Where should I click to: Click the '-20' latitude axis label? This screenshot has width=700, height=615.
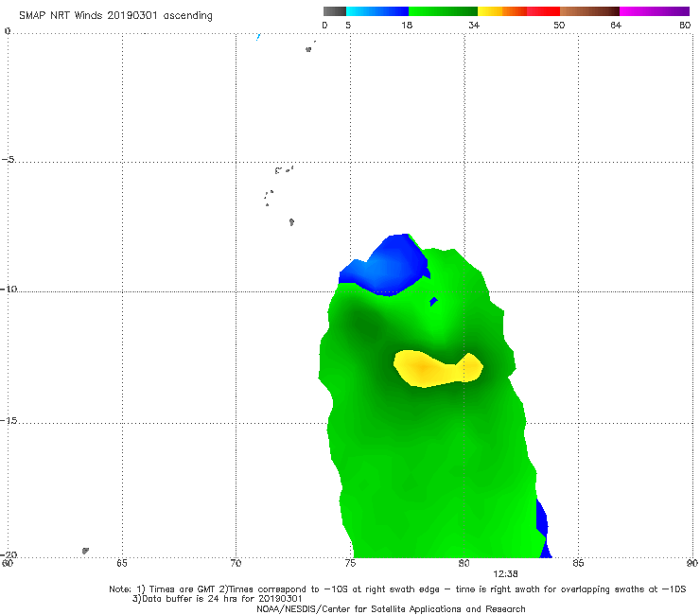point(9,554)
